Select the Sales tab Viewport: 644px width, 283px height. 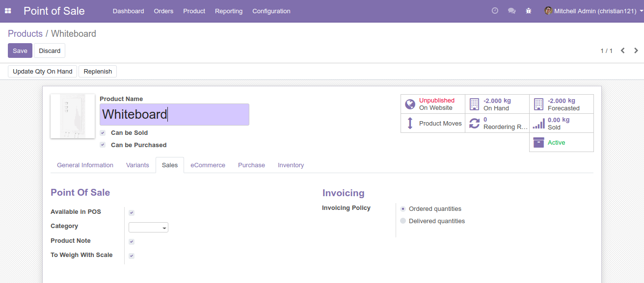pos(170,165)
